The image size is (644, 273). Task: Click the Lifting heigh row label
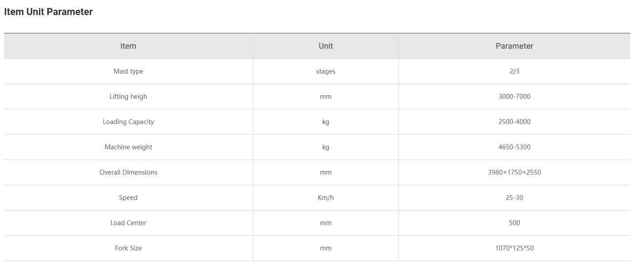click(128, 97)
